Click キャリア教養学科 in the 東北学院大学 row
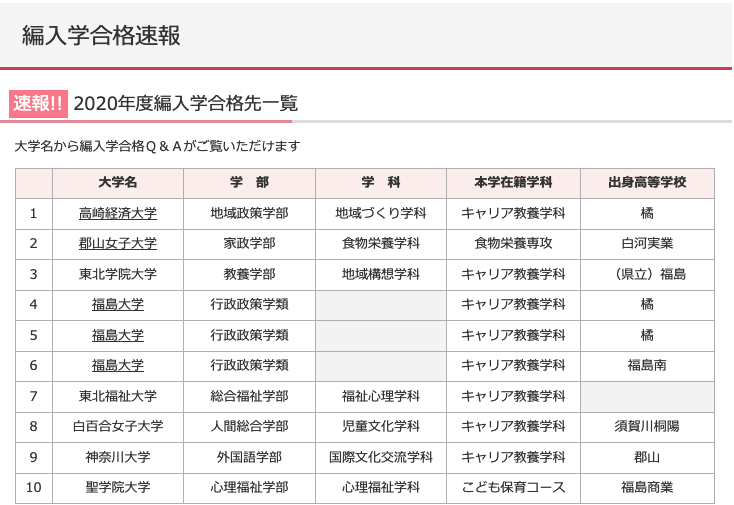The image size is (734, 505). (x=513, y=274)
